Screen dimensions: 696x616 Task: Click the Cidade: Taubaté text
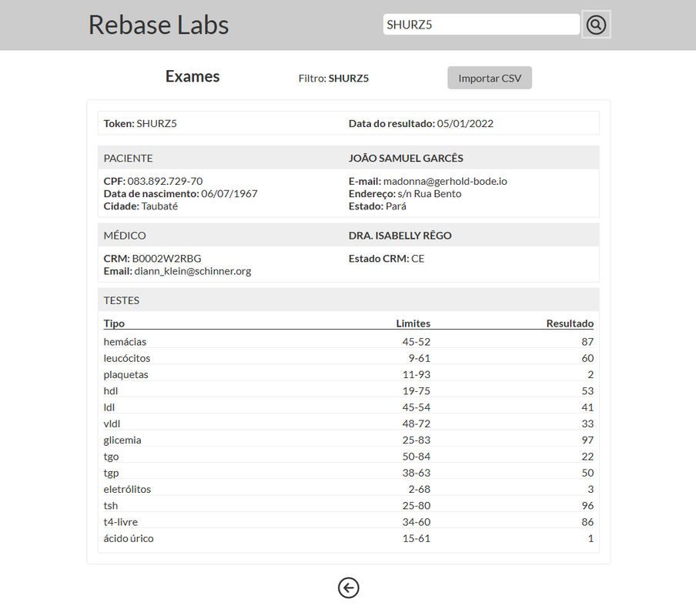[x=141, y=206]
